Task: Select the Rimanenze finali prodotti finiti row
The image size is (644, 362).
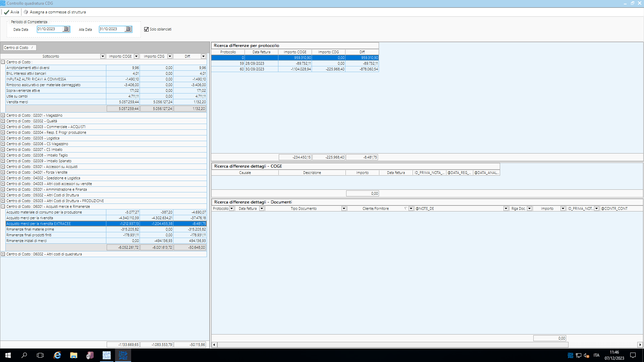Action: (x=106, y=235)
